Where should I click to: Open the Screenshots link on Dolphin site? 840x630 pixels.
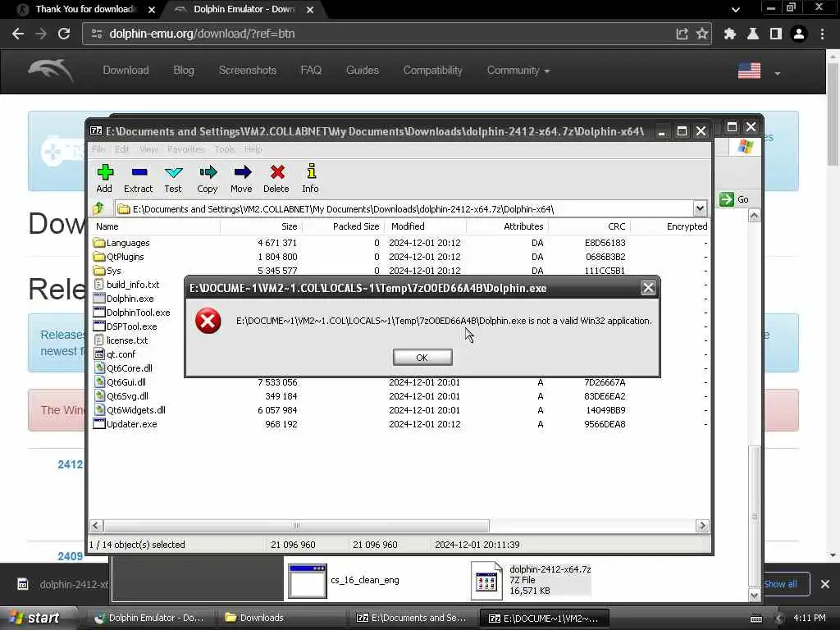tap(248, 71)
